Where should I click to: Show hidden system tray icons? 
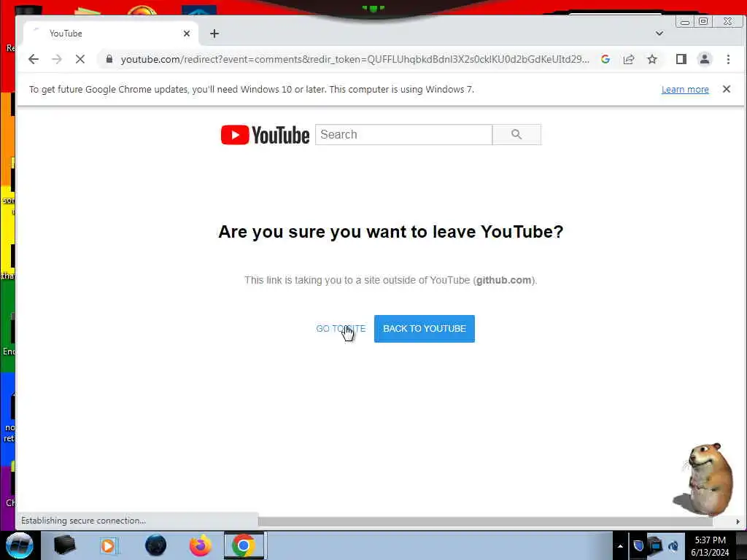620,545
